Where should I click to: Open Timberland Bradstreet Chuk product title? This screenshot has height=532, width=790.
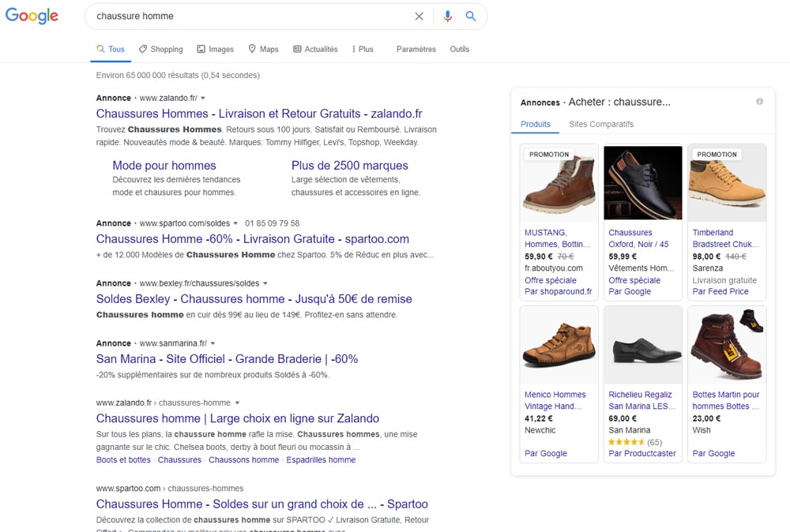(725, 238)
